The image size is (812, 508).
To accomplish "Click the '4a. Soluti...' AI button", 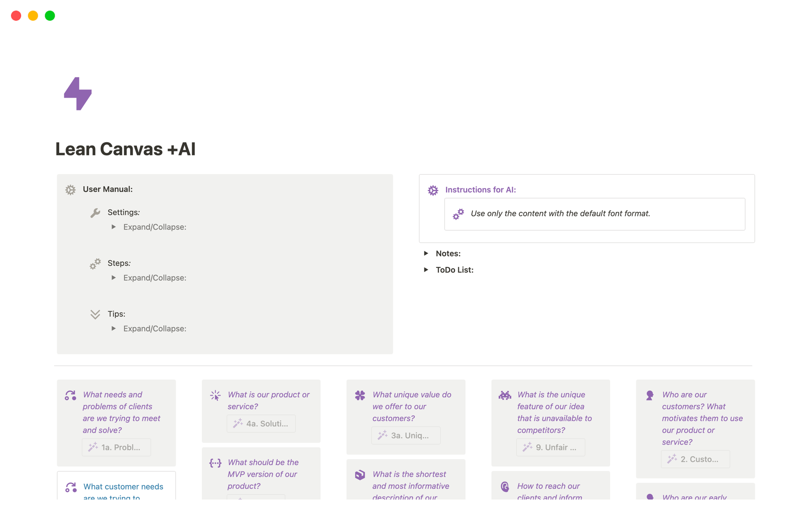I will (261, 423).
